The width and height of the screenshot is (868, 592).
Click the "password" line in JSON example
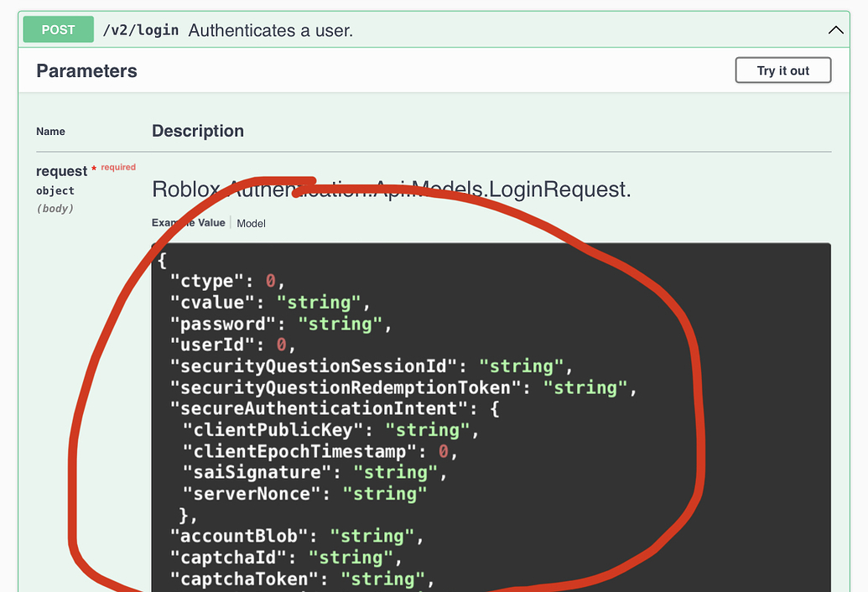[x=281, y=324]
